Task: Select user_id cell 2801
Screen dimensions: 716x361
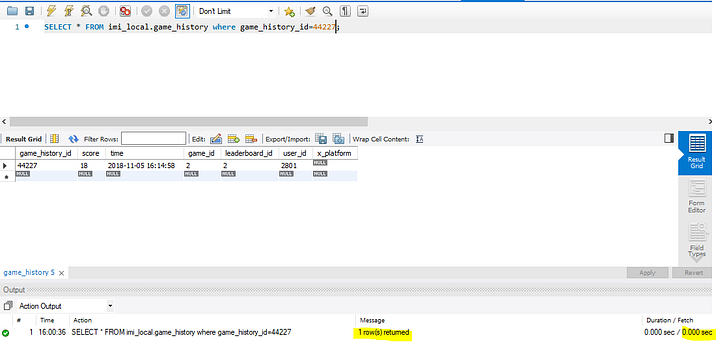Action: point(295,166)
